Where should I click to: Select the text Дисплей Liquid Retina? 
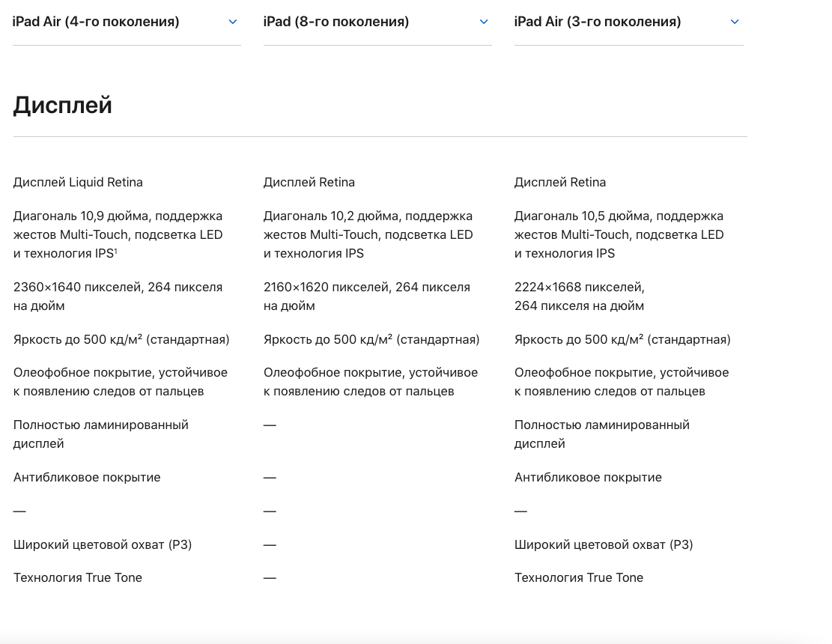point(78,183)
